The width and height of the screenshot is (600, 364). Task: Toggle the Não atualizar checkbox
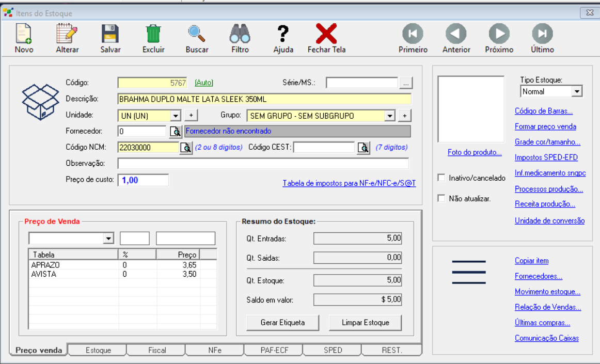[441, 198]
